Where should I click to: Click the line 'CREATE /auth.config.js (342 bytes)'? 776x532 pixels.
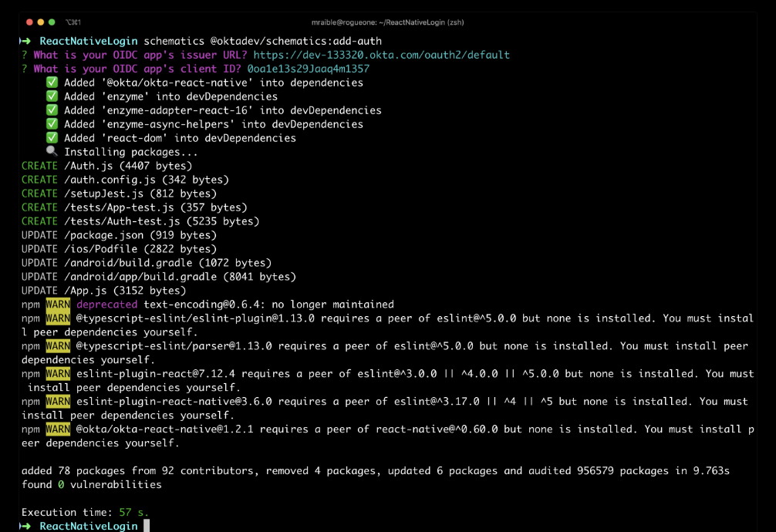tap(125, 180)
